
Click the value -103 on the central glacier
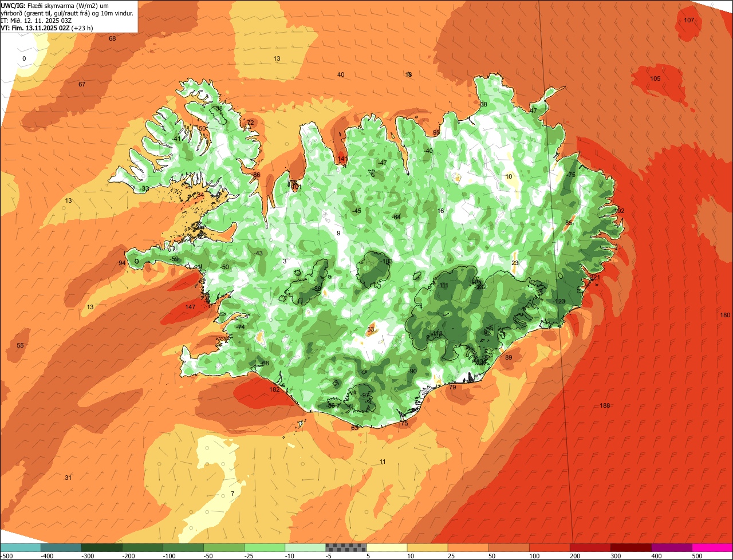click(x=387, y=261)
